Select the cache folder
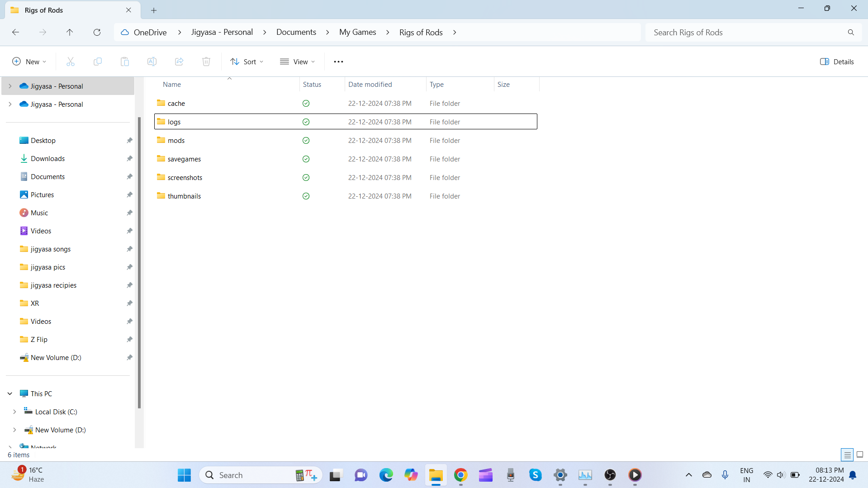The image size is (868, 488). point(346,103)
